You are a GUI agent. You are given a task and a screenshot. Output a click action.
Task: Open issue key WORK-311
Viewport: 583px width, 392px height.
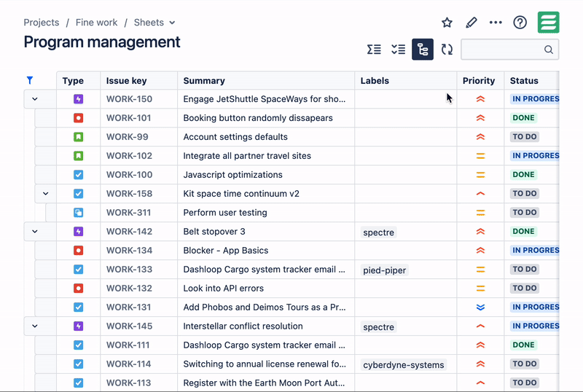pyautogui.click(x=129, y=212)
